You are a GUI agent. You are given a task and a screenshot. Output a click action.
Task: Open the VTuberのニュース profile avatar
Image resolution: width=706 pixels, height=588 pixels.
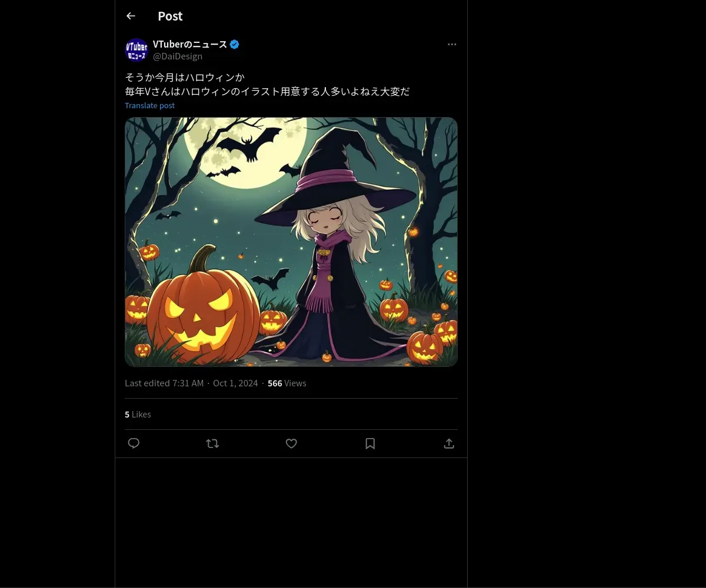(136, 50)
